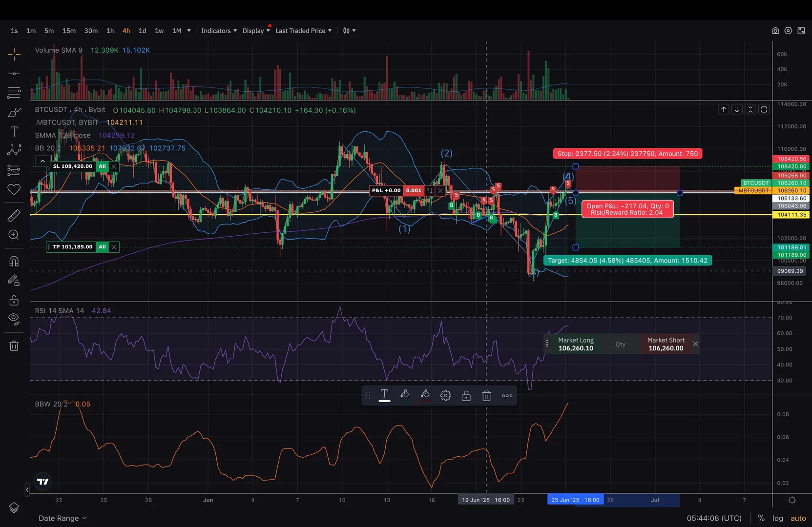Image resolution: width=812 pixels, height=527 pixels.
Task: Select the ruler measure tool
Action: click(x=14, y=215)
